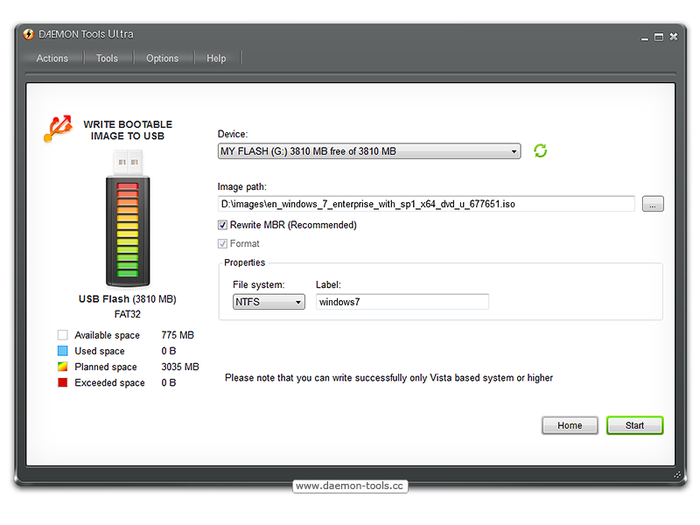Toggle the Rewrite MBR (Recommended) checkbox

point(222,225)
